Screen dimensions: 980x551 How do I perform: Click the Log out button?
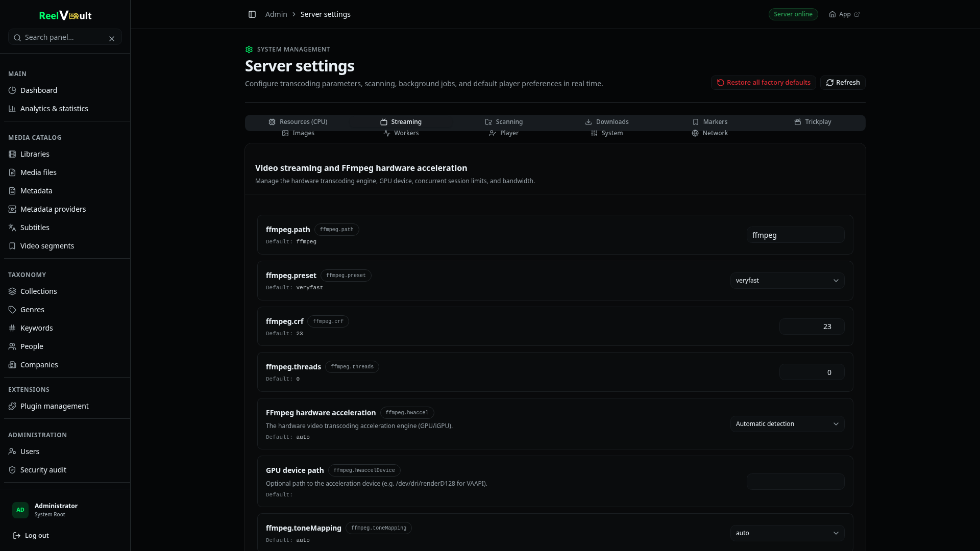click(31, 536)
